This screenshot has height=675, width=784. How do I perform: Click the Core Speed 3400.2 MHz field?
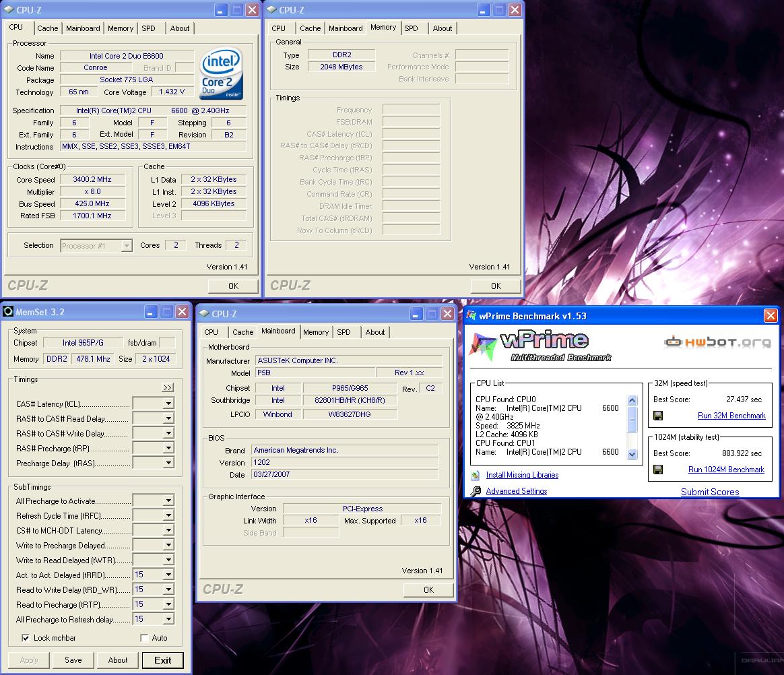coord(92,179)
